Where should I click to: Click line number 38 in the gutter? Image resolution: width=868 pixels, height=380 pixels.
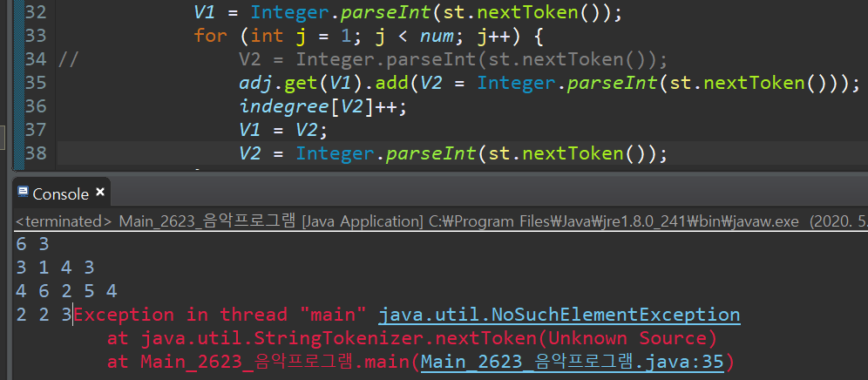pos(36,153)
